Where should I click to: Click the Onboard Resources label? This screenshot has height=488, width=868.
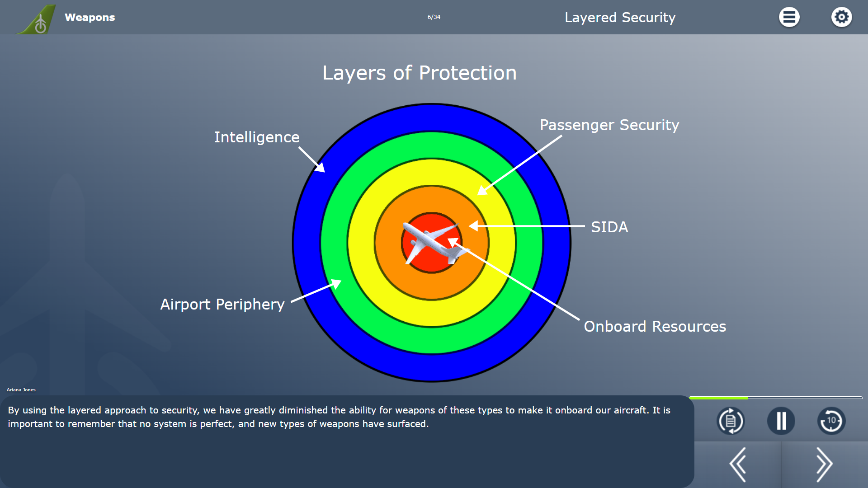point(655,326)
